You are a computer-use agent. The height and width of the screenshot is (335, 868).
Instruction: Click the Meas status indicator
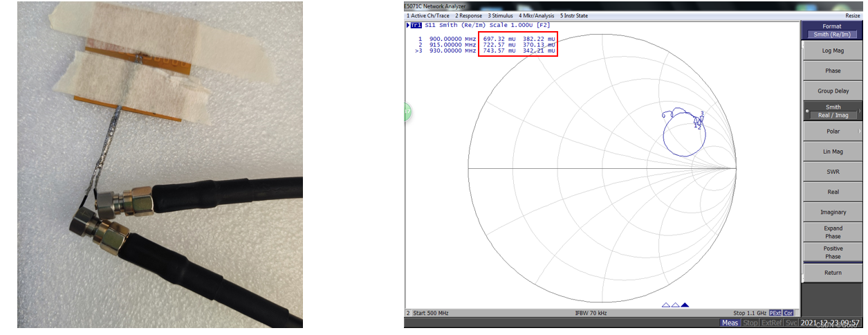[730, 323]
